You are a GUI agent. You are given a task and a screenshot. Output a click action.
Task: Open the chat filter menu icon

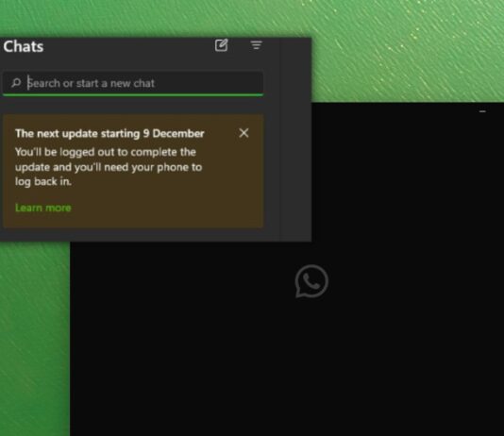256,45
